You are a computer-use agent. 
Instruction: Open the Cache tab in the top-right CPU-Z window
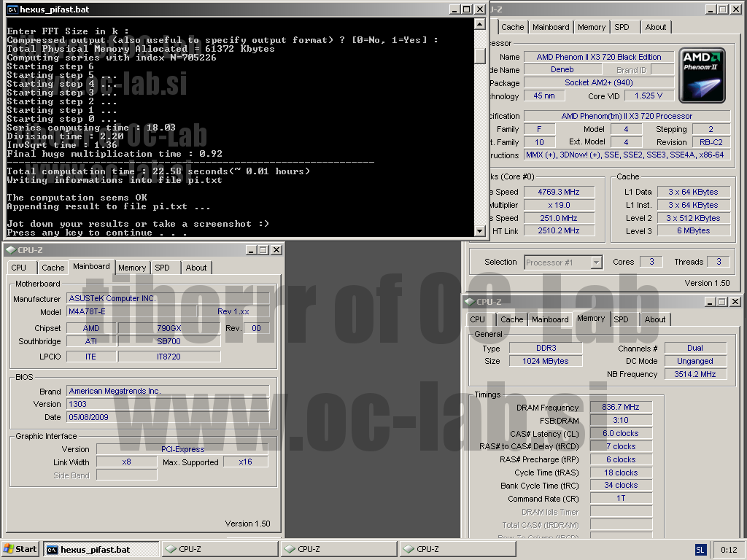512,27
